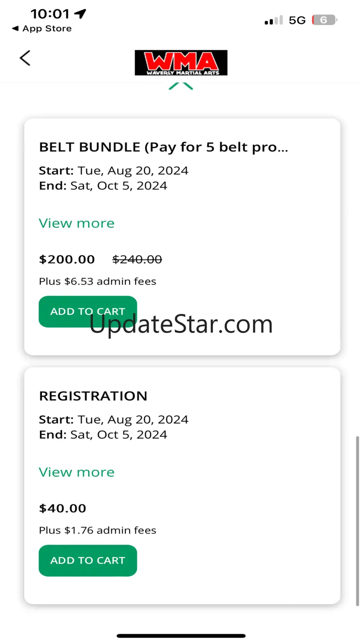Tap the back arrow icon
The image size is (362, 644).
click(25, 58)
